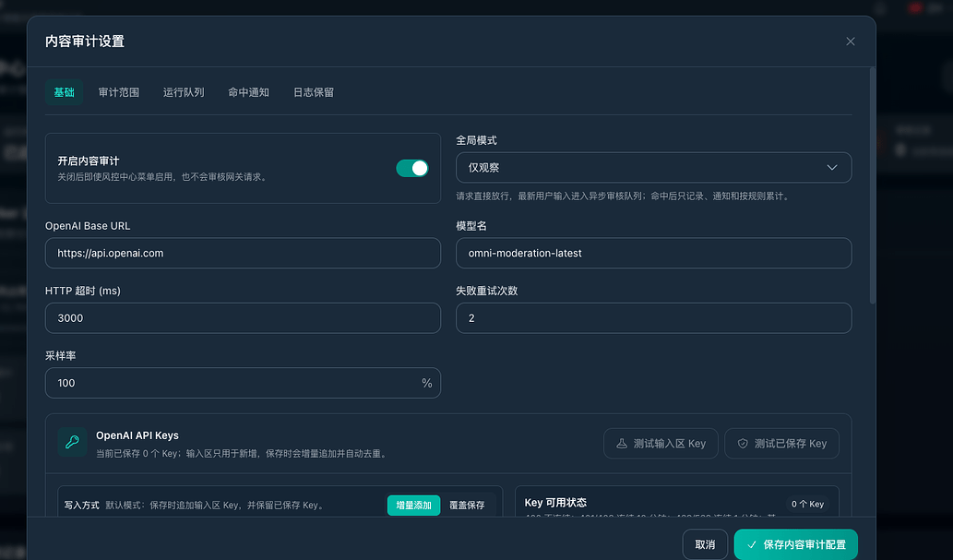
Task: Click 保存内容审计配置 button
Action: pos(795,545)
